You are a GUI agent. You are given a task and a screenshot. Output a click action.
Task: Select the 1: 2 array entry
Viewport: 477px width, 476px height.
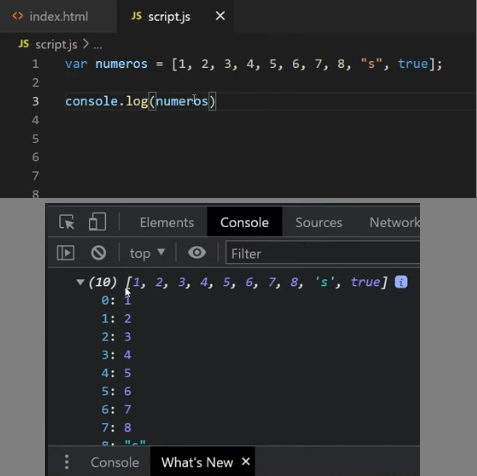116,318
